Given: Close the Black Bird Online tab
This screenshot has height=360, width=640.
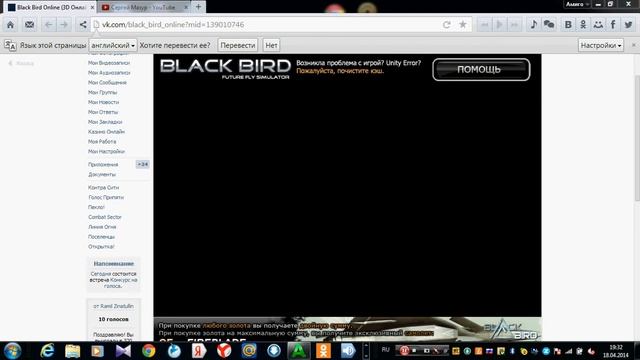Looking at the screenshot, I should 92,7.
